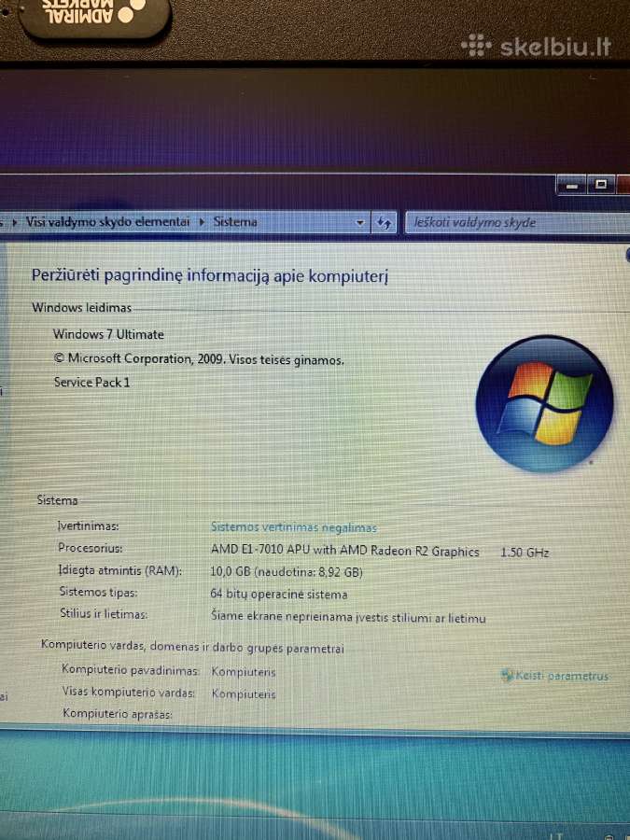This screenshot has height=840, width=630.
Task: Select the 'Sistema' breadcrumb item
Action: point(235,222)
